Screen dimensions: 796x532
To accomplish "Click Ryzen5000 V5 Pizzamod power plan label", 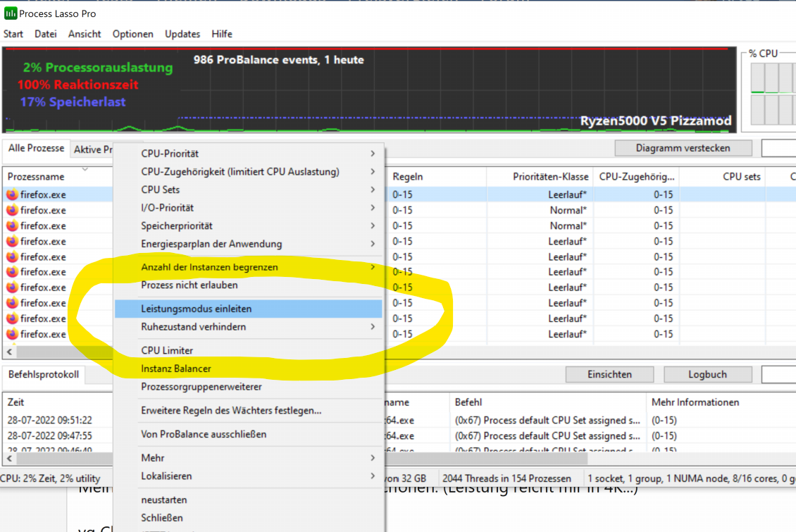I will [x=655, y=120].
